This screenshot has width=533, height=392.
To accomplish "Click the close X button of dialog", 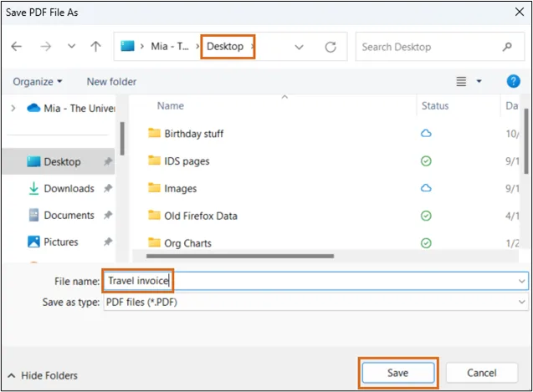I will point(513,13).
